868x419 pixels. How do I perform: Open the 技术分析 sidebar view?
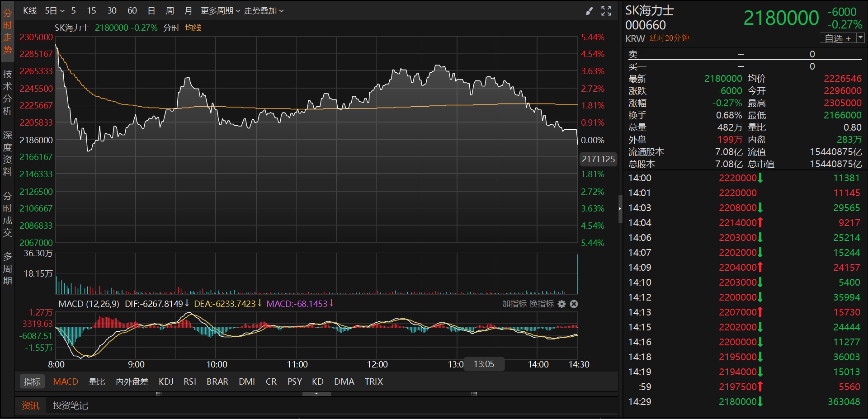(7, 93)
